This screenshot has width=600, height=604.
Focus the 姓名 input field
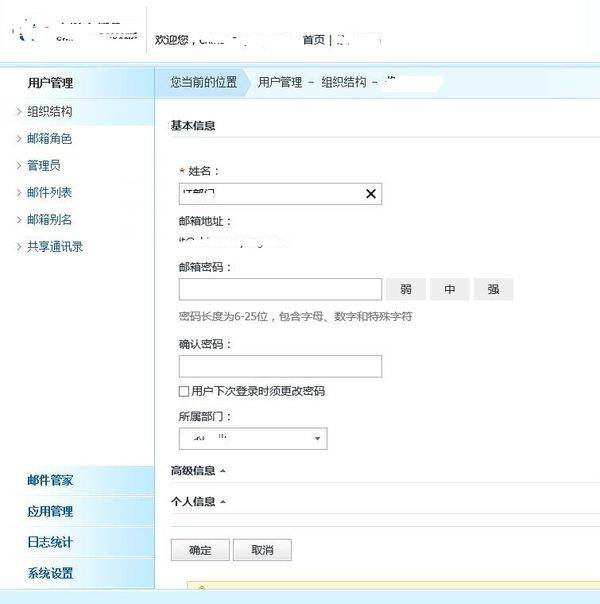click(280, 194)
